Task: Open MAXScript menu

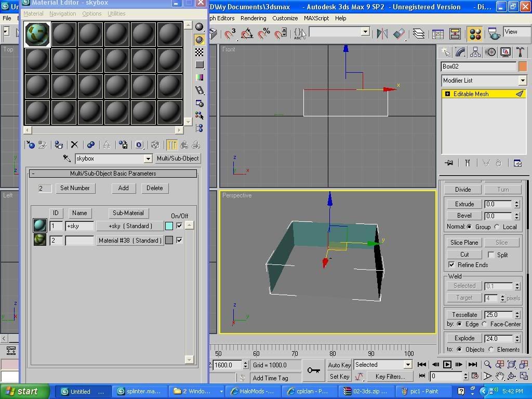Action: (316, 18)
